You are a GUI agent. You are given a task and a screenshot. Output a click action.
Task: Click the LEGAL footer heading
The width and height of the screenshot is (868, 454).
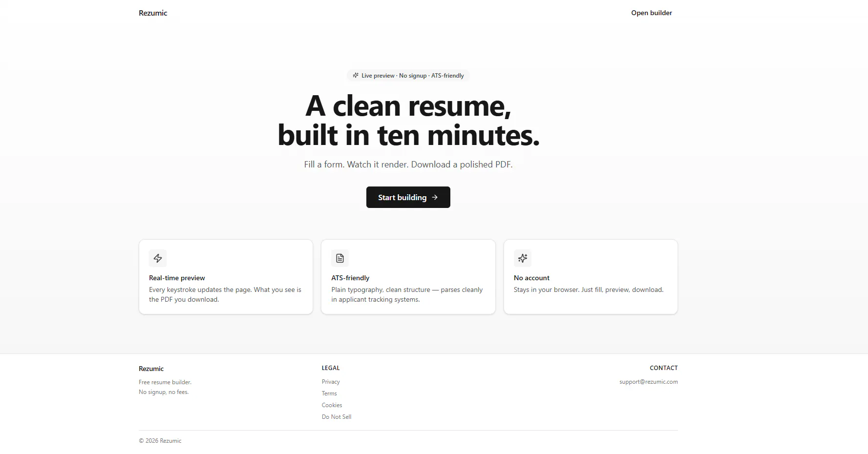point(331,368)
